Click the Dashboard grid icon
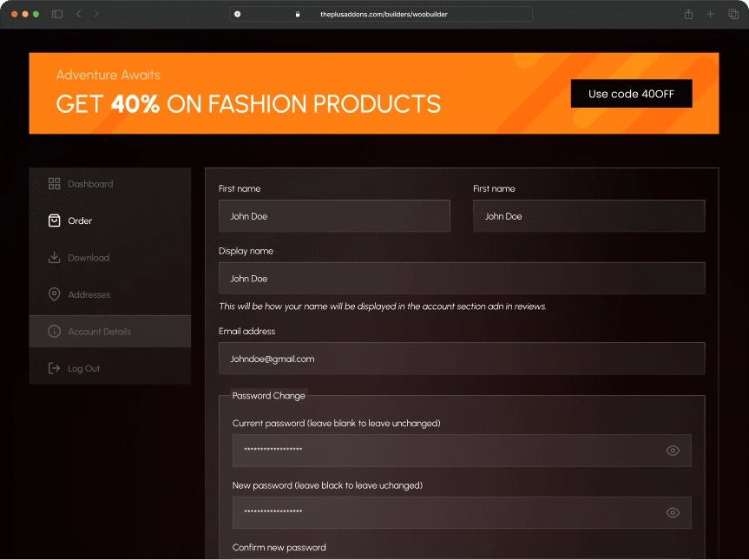Viewport: 749px width, 560px height. [x=53, y=183]
